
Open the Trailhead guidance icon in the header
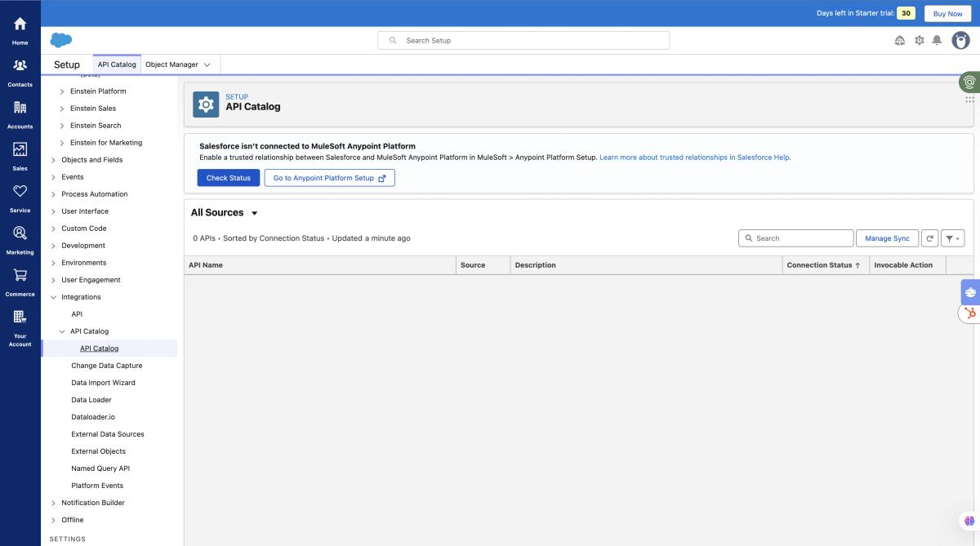(900, 40)
